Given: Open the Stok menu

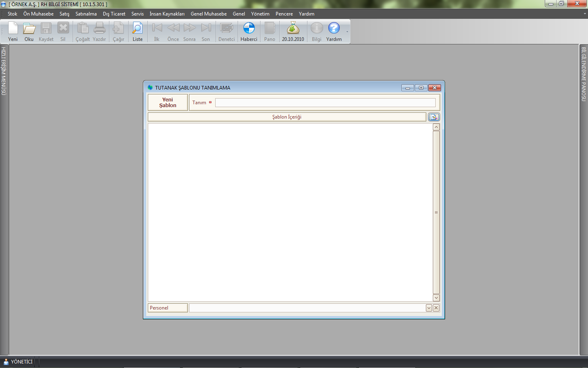Looking at the screenshot, I should click(x=12, y=14).
